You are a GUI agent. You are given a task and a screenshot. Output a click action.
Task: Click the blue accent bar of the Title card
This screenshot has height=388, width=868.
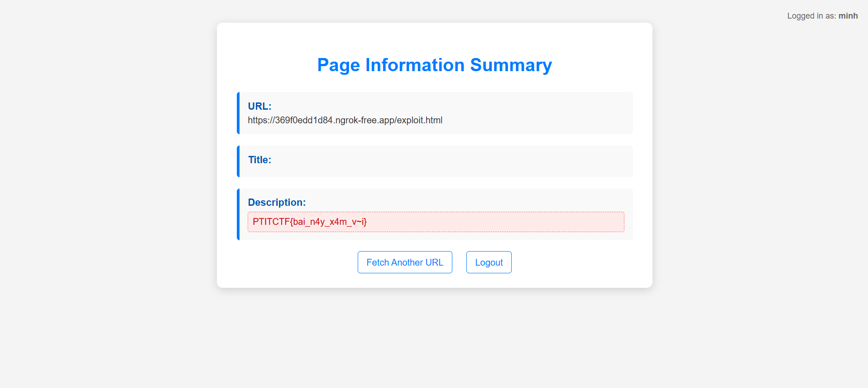click(x=238, y=161)
